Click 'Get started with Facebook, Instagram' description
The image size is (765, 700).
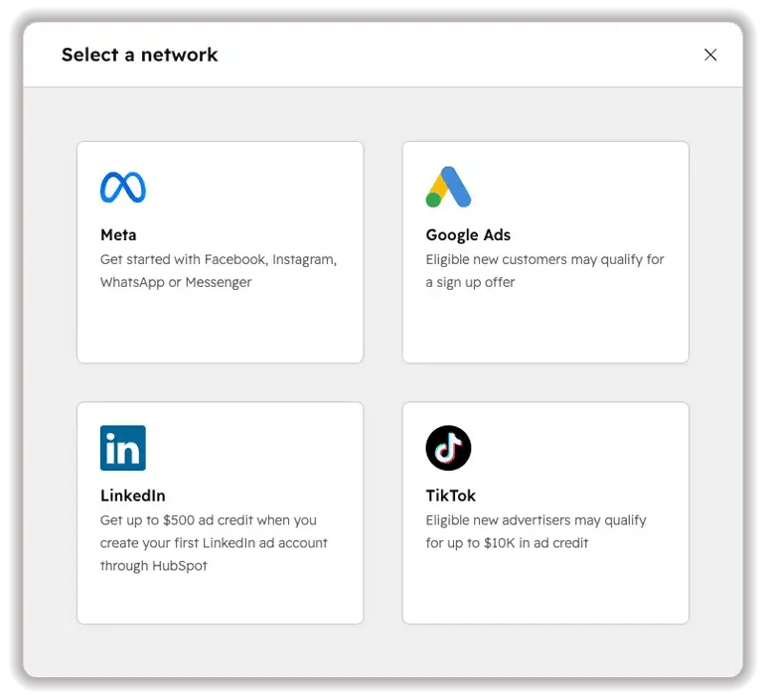pos(219,270)
